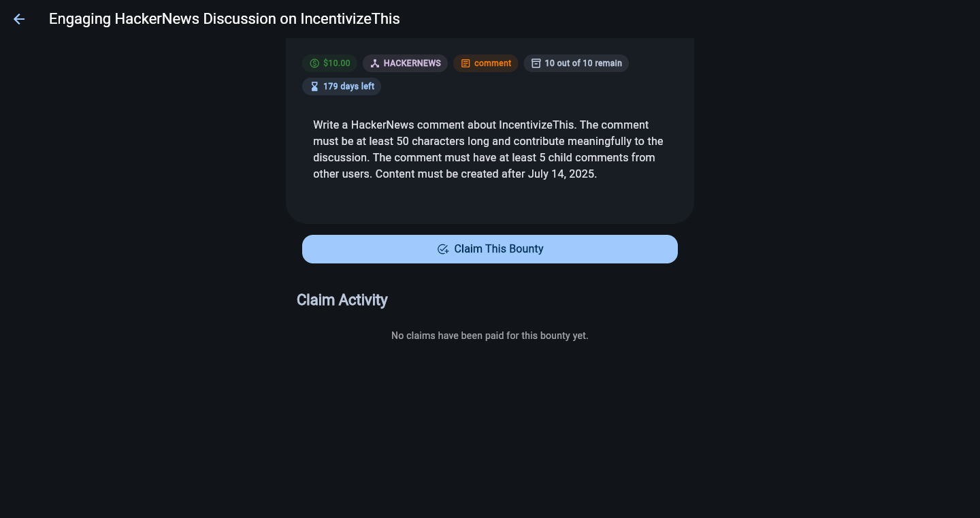Go back using the left arrow icon

pyautogui.click(x=19, y=19)
